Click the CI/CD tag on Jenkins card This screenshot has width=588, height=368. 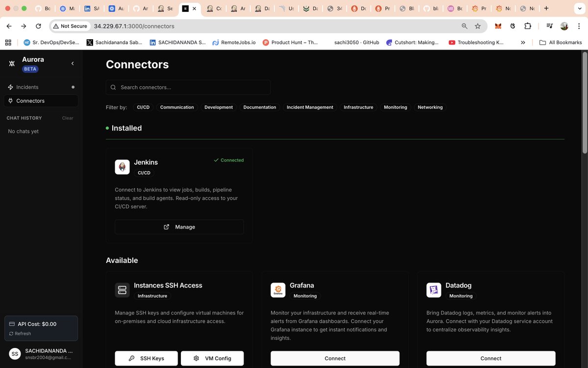(x=144, y=173)
